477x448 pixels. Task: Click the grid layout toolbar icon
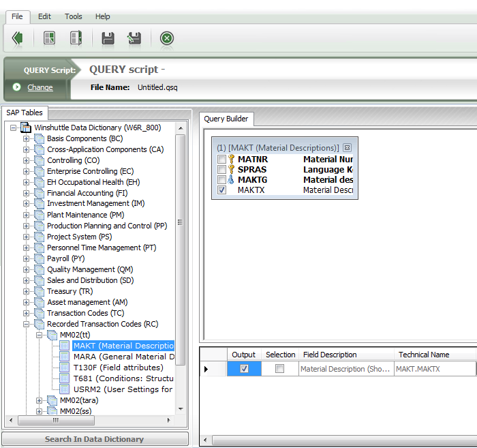[49, 38]
